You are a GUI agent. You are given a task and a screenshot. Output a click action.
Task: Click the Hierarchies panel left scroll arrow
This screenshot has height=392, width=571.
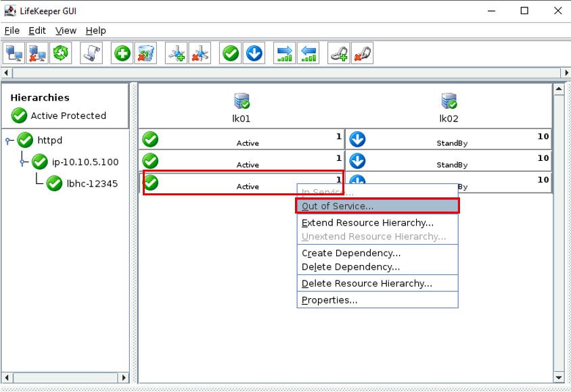(6, 377)
